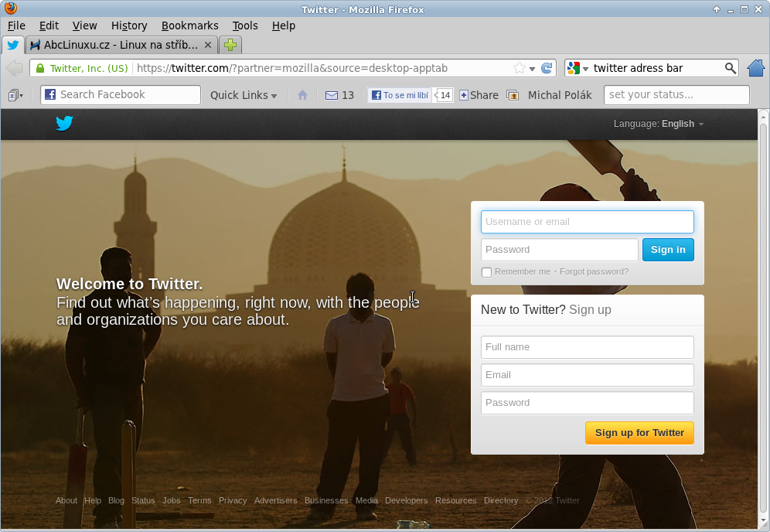Viewport: 770px width, 532px height.
Task: Click the Facebook toolbar sidebar toggle icon
Action: [15, 95]
